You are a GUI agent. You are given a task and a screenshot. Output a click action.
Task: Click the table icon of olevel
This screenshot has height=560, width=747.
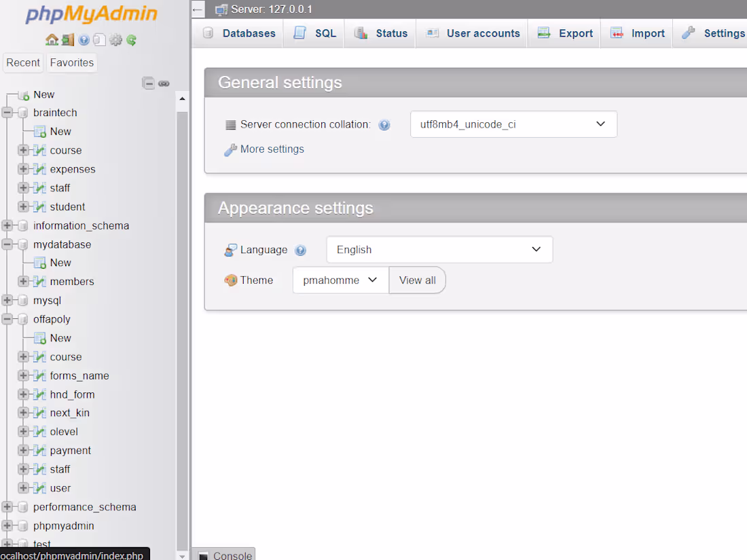pos(40,432)
